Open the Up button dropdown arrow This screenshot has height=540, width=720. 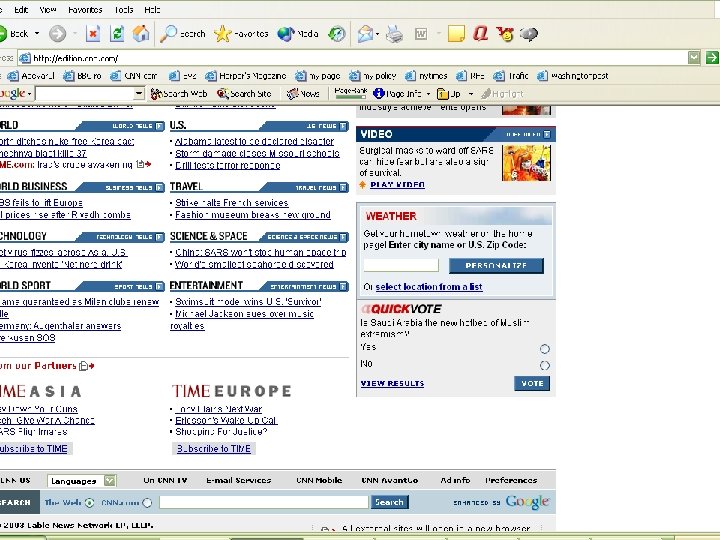[x=471, y=94]
